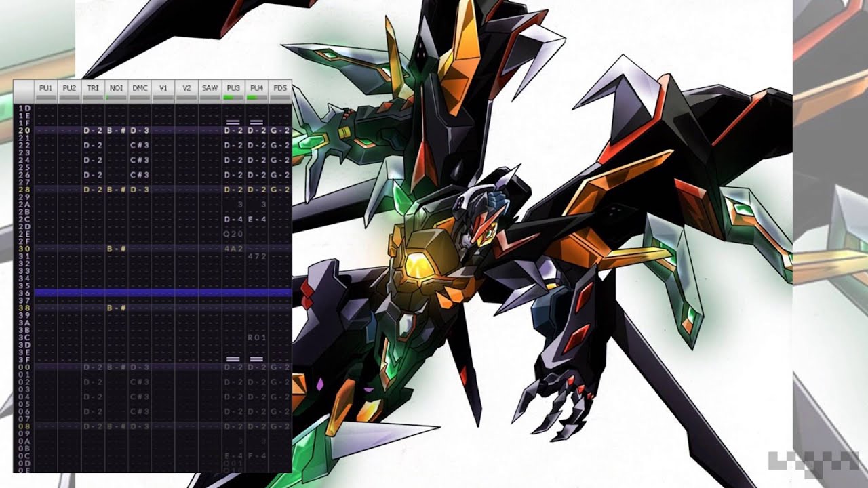The height and width of the screenshot is (488, 868).
Task: Toggle the DMC channel header
Action: 140,91
